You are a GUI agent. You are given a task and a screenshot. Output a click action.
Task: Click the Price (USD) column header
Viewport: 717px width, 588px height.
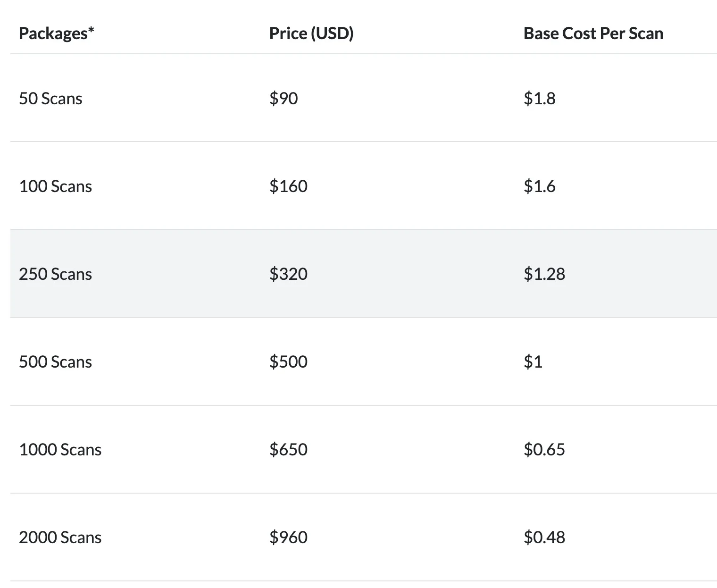311,34
